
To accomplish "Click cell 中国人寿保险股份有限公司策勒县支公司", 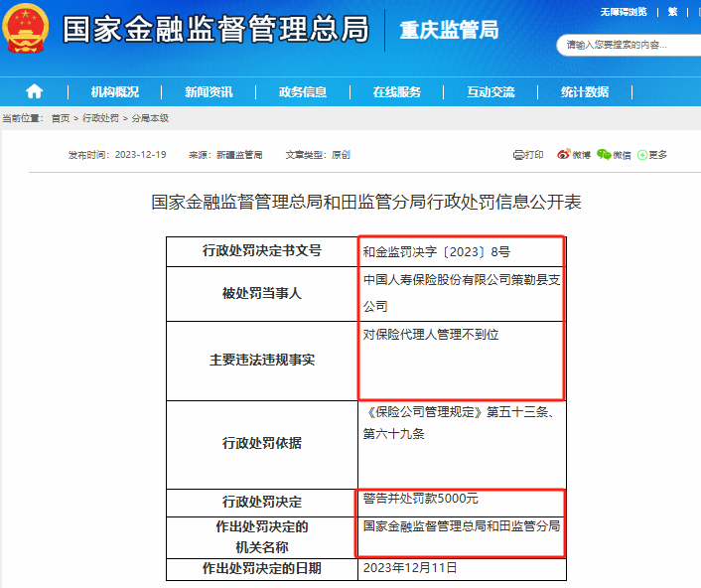I will pyautogui.click(x=463, y=294).
